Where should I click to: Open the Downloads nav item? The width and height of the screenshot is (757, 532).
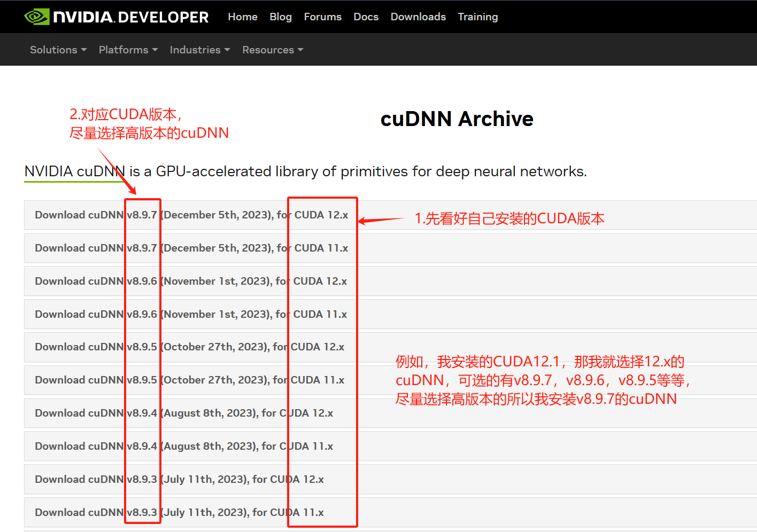[418, 17]
